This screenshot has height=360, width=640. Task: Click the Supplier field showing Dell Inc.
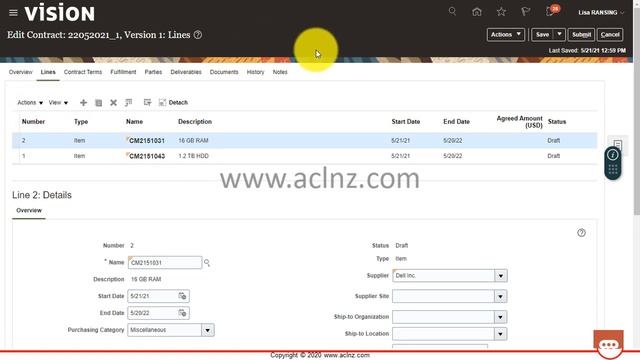pos(444,276)
